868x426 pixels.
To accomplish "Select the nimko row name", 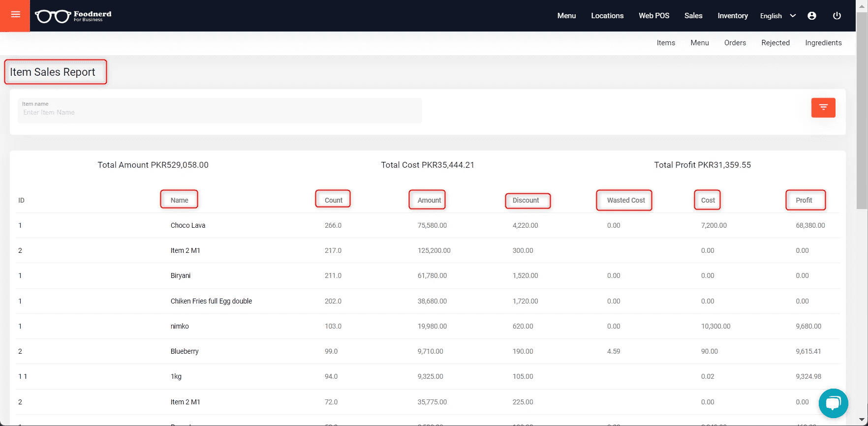I will [180, 326].
